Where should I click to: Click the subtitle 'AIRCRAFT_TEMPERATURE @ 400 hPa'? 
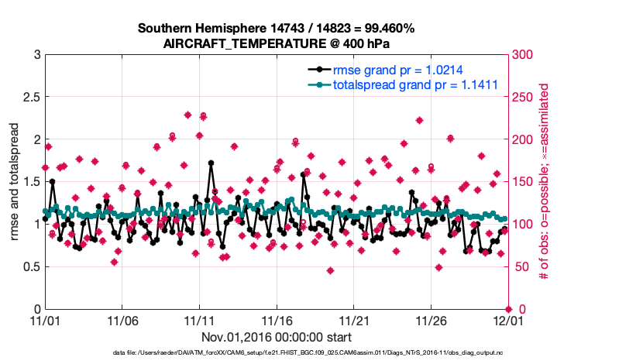pyautogui.click(x=276, y=43)
